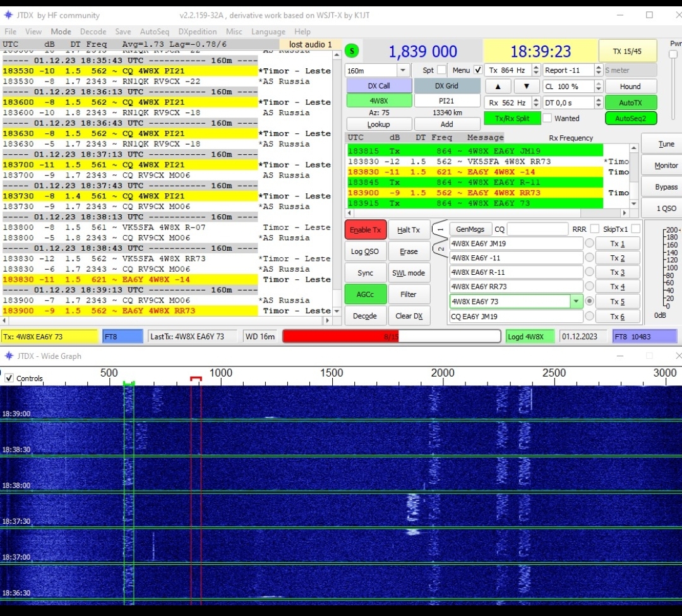Adjust the Pwr slider handle
The width and height of the screenshot is (682, 616).
(673, 55)
